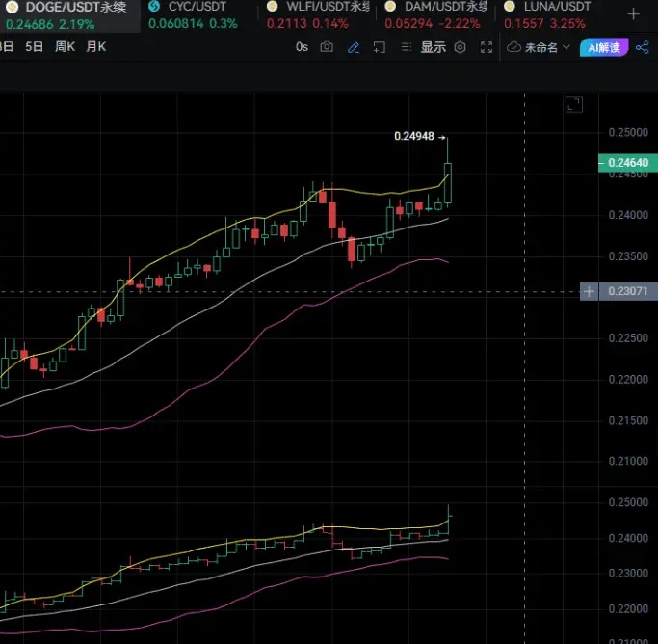The width and height of the screenshot is (658, 644).
Task: Click the DAM -2.22% change value
Action: 458,23
